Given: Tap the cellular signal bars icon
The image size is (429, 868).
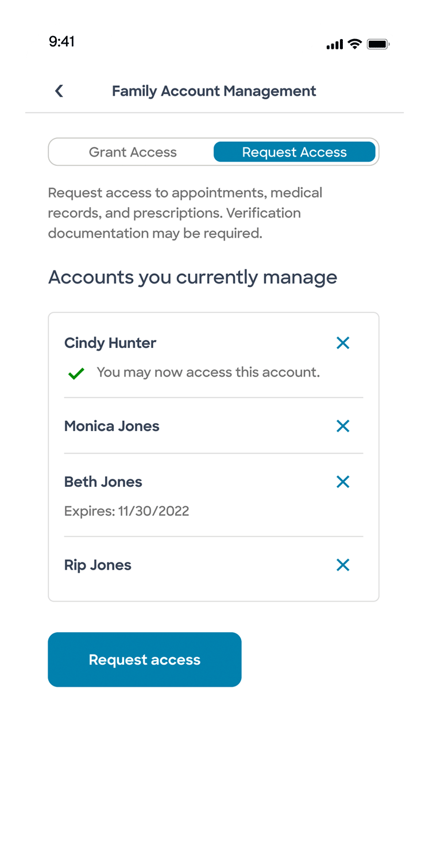Looking at the screenshot, I should coord(334,44).
